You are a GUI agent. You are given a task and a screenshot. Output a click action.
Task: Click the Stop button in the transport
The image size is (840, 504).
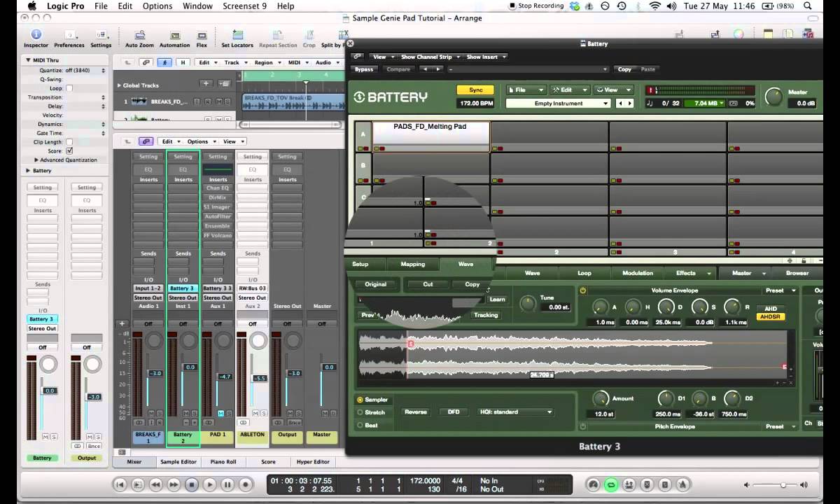tap(192, 484)
